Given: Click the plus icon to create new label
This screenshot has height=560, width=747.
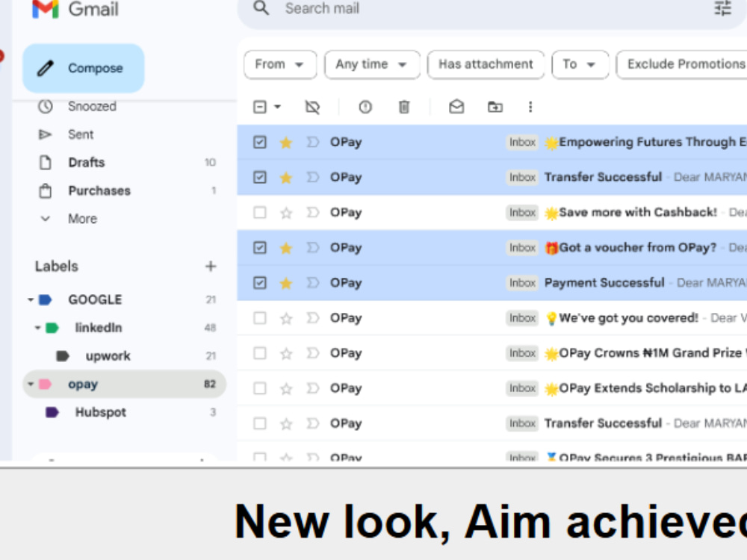Looking at the screenshot, I should pyautogui.click(x=211, y=267).
